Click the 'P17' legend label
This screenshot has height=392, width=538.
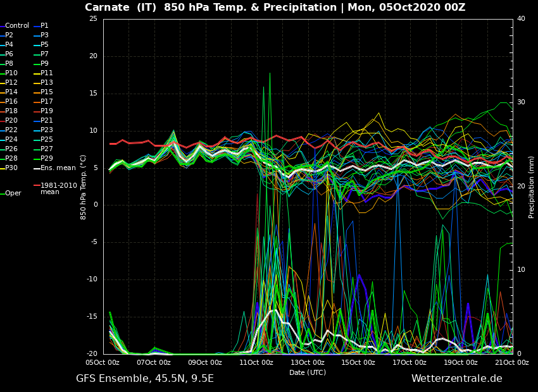point(46,101)
